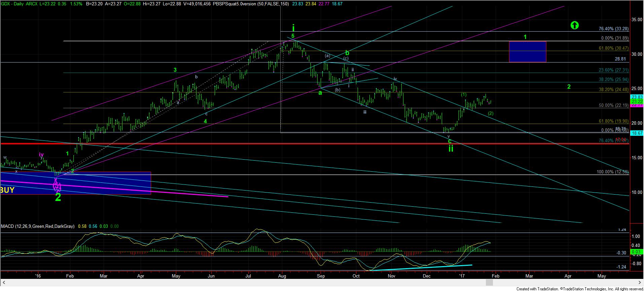
Task: Click the green 0.03 histogram tag on the MACD axis
Action: click(637, 251)
